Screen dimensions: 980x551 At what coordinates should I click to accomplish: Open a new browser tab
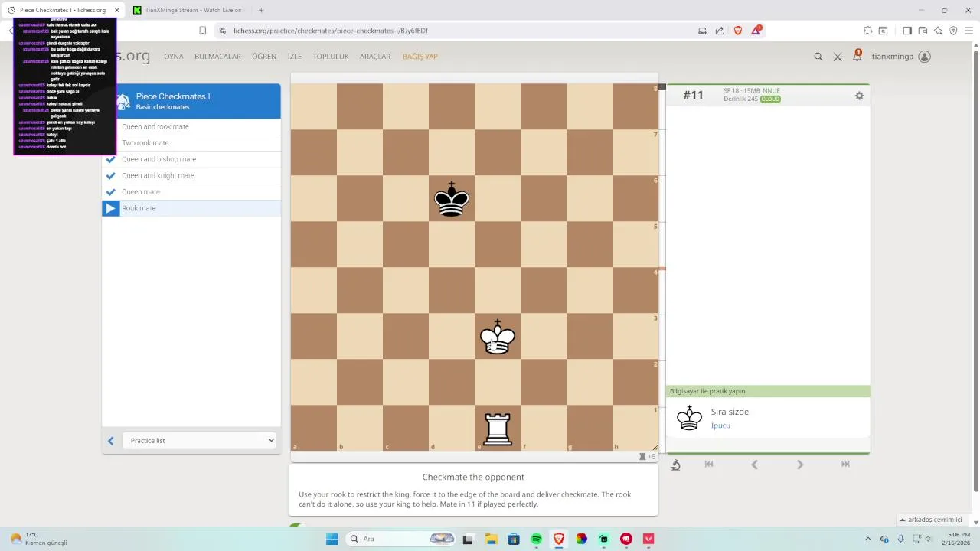261,10
